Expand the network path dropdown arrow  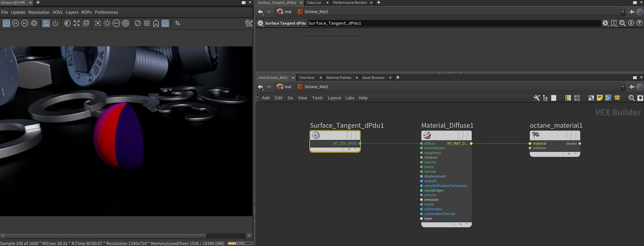[x=623, y=87]
